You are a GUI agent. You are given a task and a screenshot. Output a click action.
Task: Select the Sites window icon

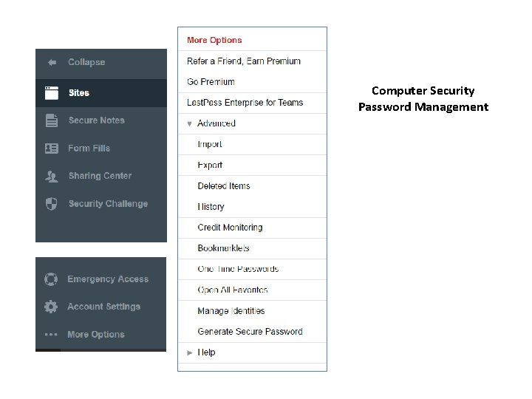click(x=51, y=92)
